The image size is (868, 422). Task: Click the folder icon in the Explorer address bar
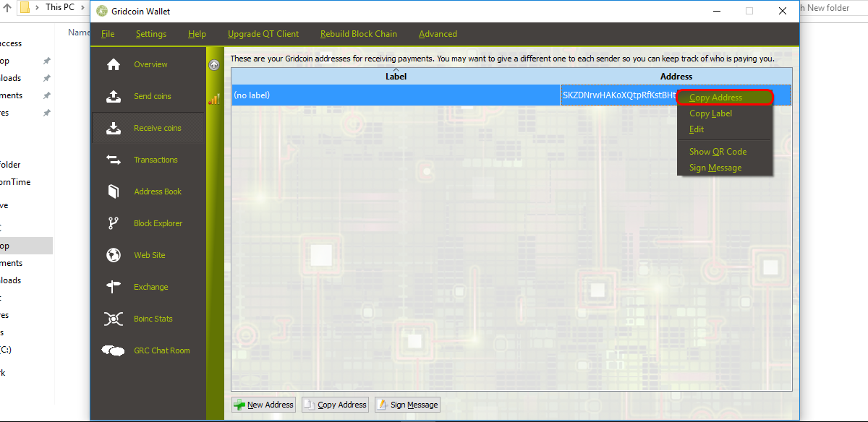25,8
